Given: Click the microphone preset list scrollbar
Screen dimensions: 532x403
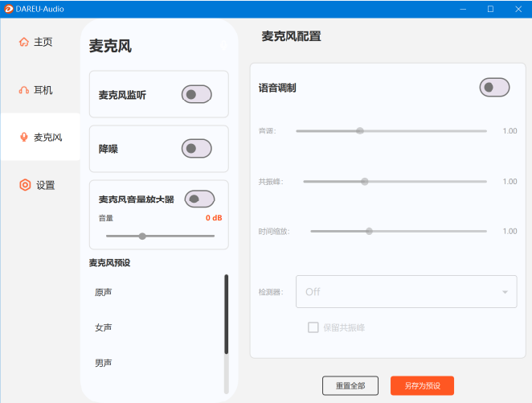Looking at the screenshot, I should (x=226, y=314).
